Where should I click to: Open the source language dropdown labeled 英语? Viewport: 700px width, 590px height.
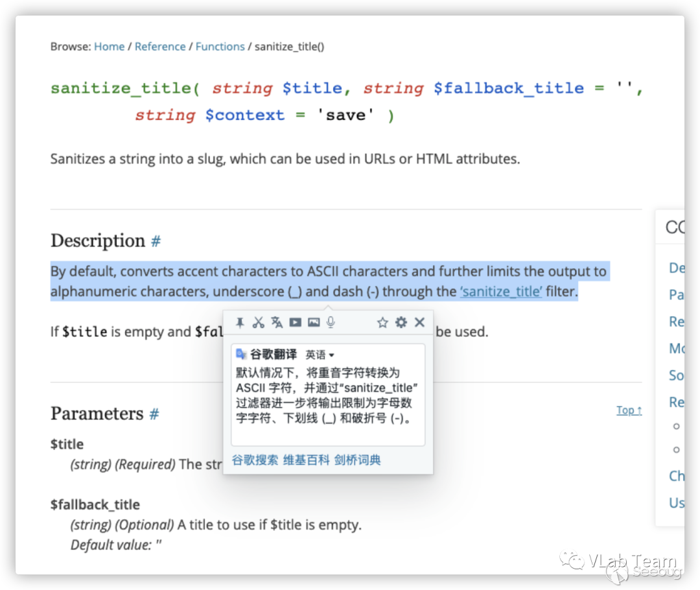click(x=320, y=355)
